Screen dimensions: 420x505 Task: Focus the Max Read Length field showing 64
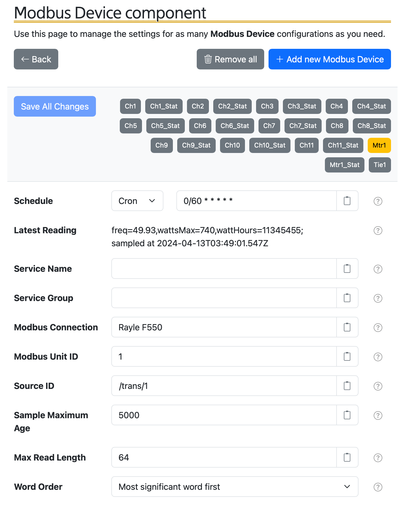pos(224,457)
